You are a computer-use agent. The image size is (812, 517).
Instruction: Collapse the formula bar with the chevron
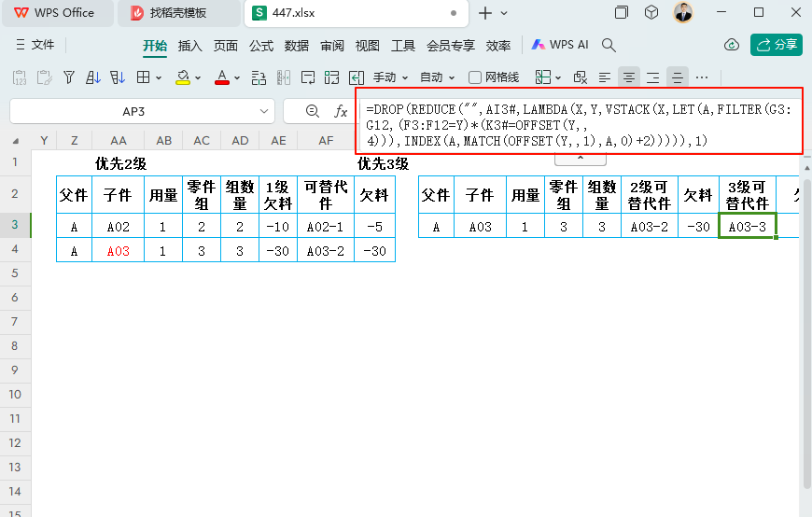580,159
